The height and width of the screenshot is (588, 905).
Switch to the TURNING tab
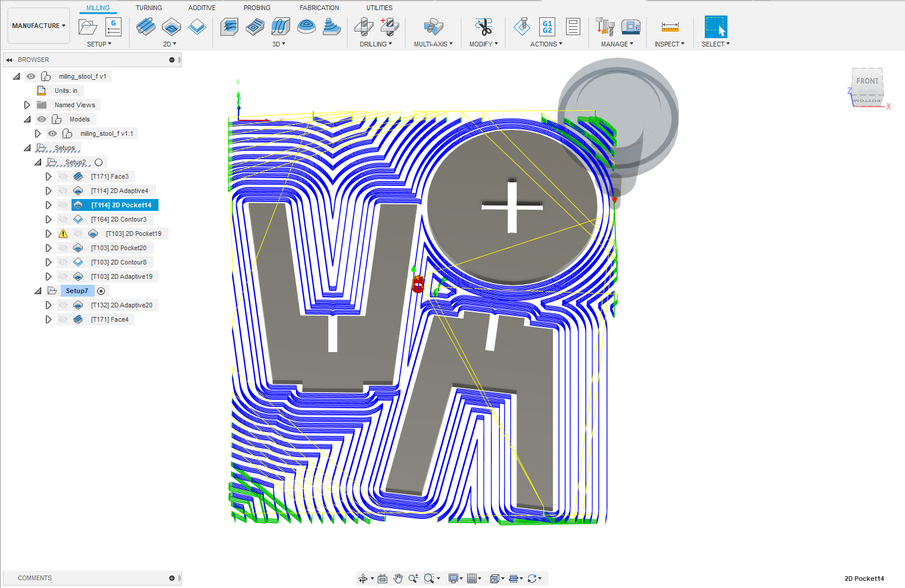(x=148, y=8)
